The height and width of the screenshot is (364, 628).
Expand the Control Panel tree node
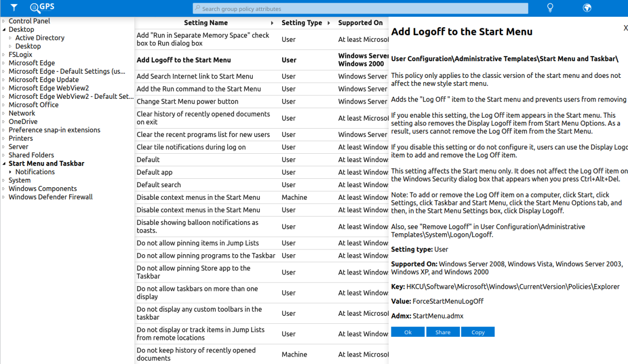4,21
